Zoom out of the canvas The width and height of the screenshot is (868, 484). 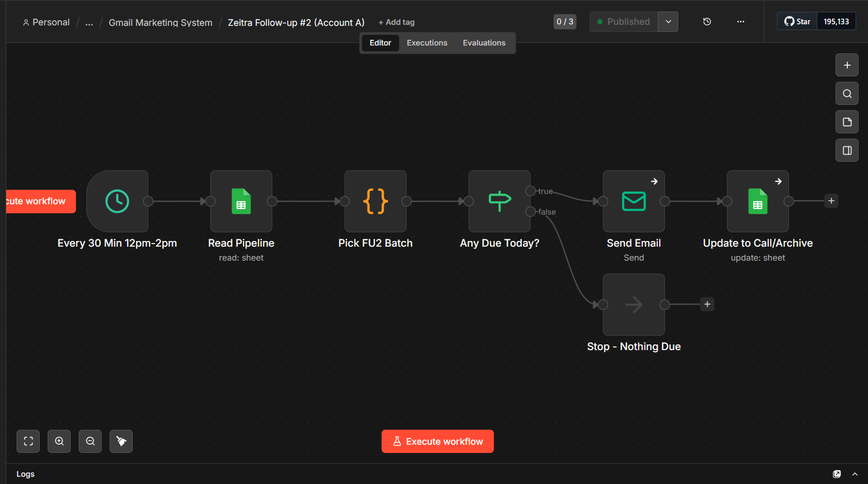90,441
